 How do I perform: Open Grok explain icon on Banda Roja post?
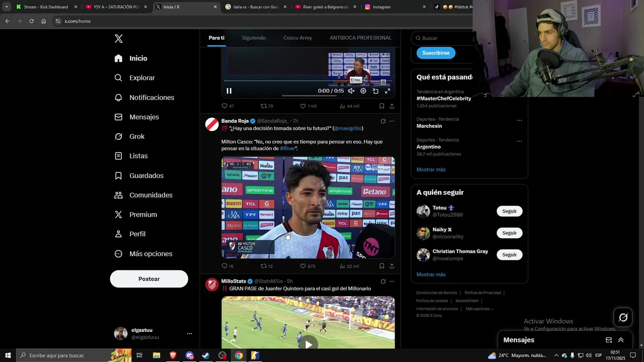point(383,121)
